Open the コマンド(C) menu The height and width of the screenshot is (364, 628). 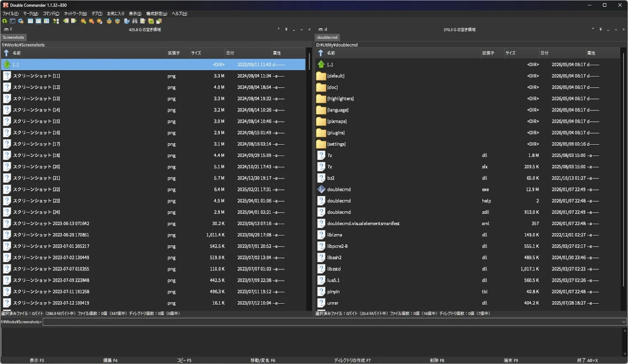coord(51,14)
